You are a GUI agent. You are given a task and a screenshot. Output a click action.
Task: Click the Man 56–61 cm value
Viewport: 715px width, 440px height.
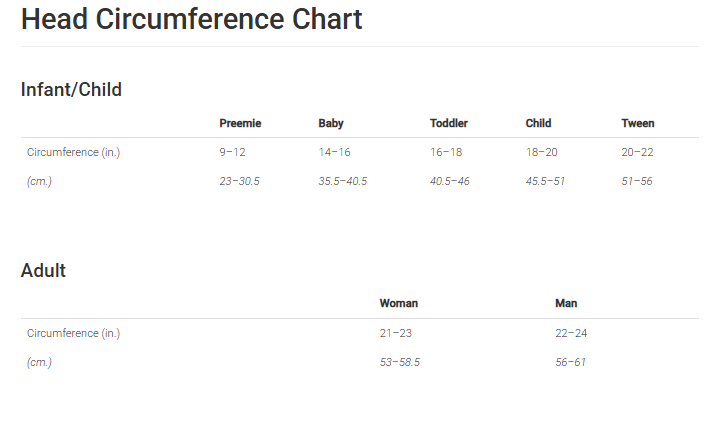point(570,362)
